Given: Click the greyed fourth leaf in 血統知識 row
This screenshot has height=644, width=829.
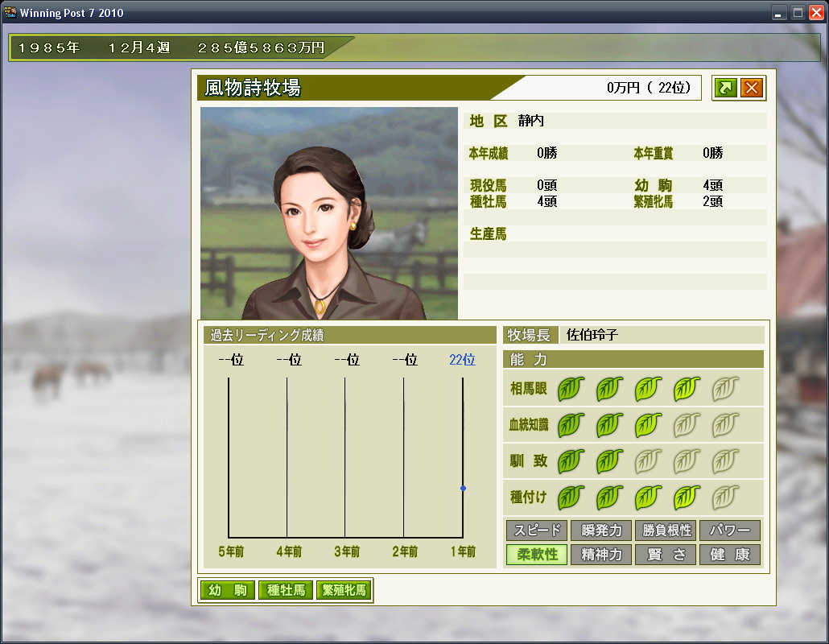Looking at the screenshot, I should click(x=687, y=425).
